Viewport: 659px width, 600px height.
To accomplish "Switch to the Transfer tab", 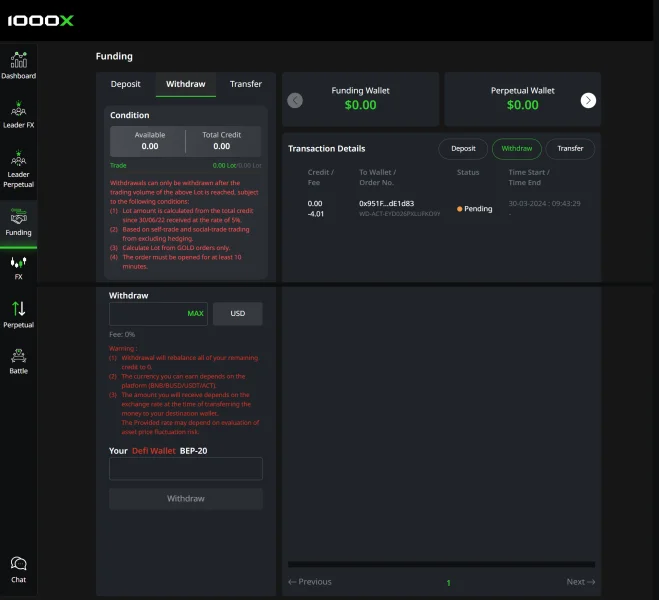I will click(245, 85).
